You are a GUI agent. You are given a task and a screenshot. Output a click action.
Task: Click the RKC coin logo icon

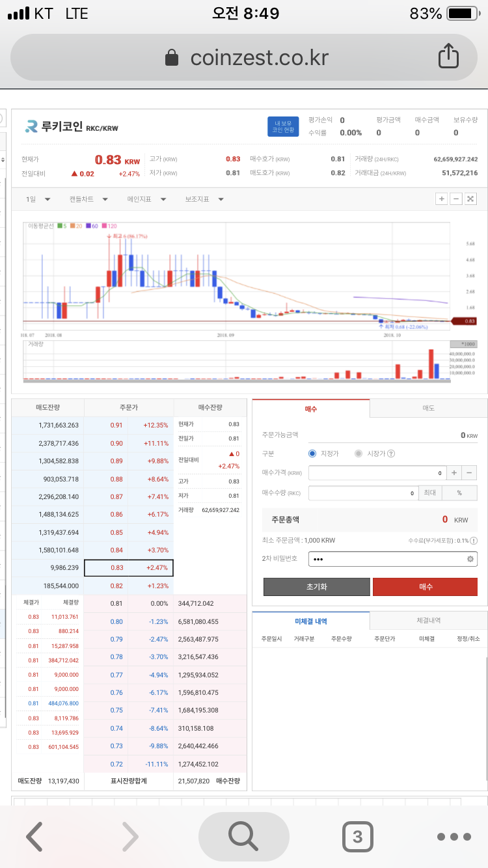32,127
